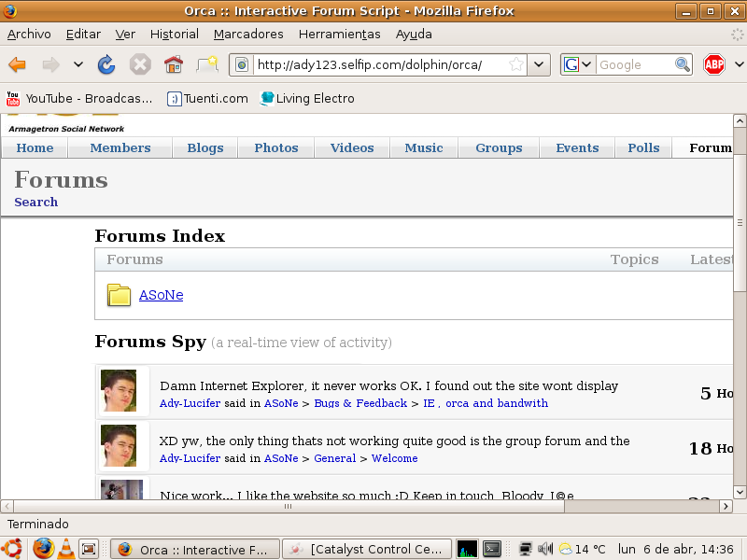The width and height of the screenshot is (747, 560).
Task: Open the Ubuntu main menu logo
Action: point(13,549)
